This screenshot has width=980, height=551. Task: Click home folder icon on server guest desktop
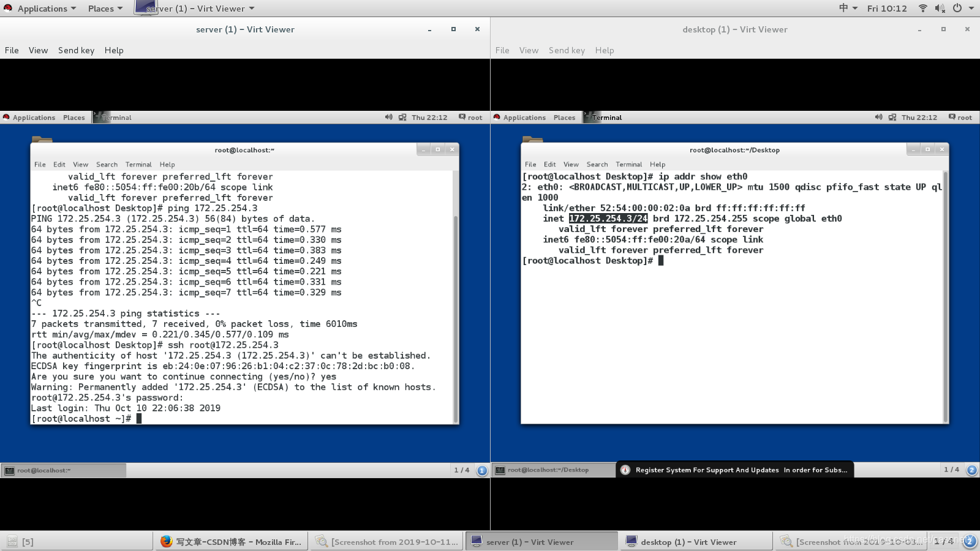41,139
